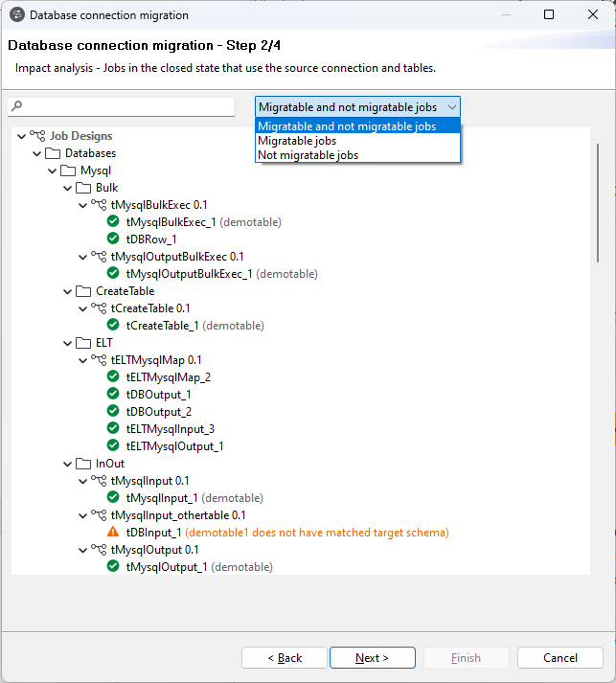The width and height of the screenshot is (616, 683).
Task: Click the green check icon beside tDBRow_1
Action: click(x=113, y=239)
